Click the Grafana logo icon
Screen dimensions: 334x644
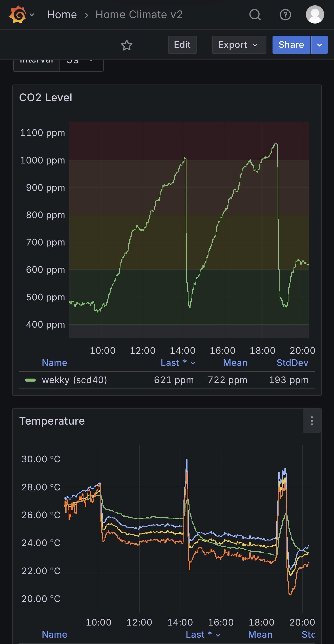pyautogui.click(x=17, y=15)
